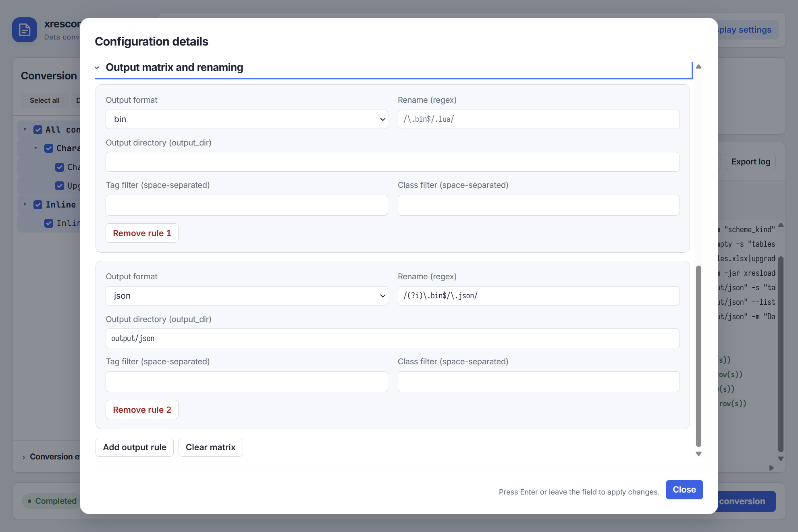Toggle the Upg item checkbox
Image resolution: width=798 pixels, height=532 pixels.
60,186
